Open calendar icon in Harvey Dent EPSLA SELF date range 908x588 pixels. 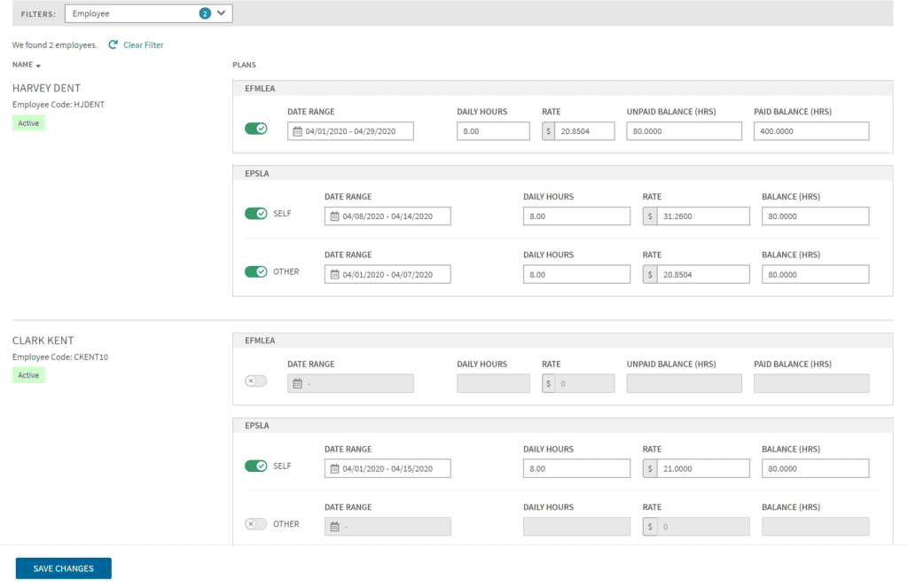pos(334,216)
